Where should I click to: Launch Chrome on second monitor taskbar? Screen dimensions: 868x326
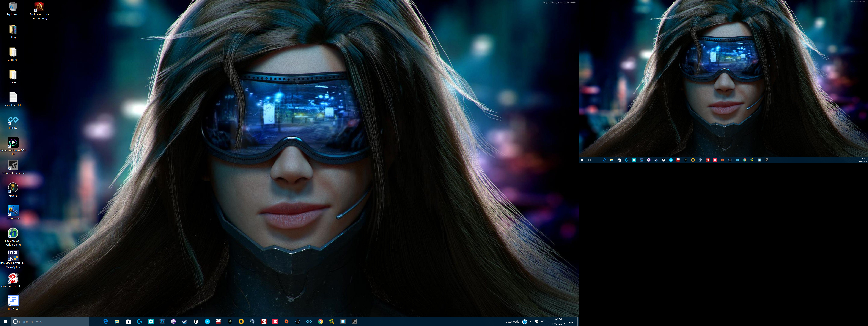745,160
